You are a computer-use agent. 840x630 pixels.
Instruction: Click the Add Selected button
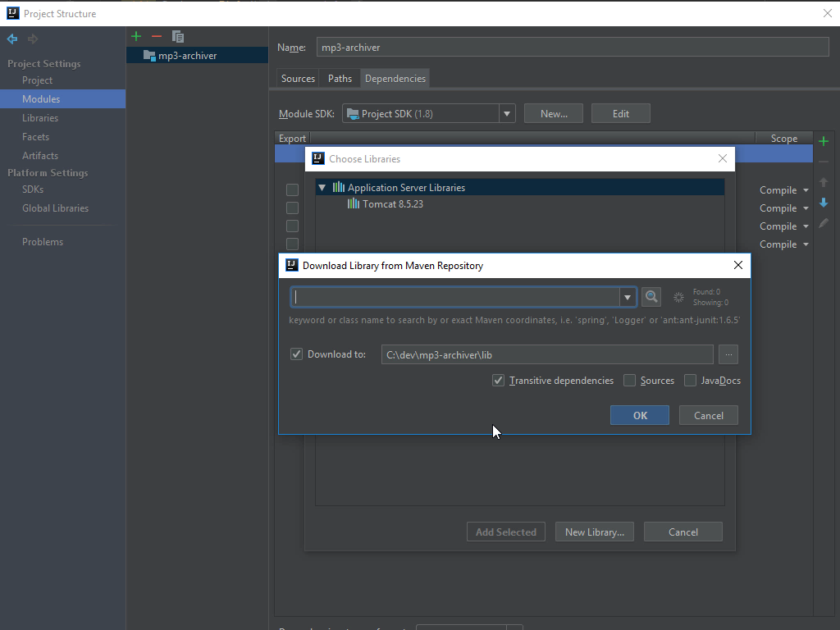pyautogui.click(x=505, y=532)
